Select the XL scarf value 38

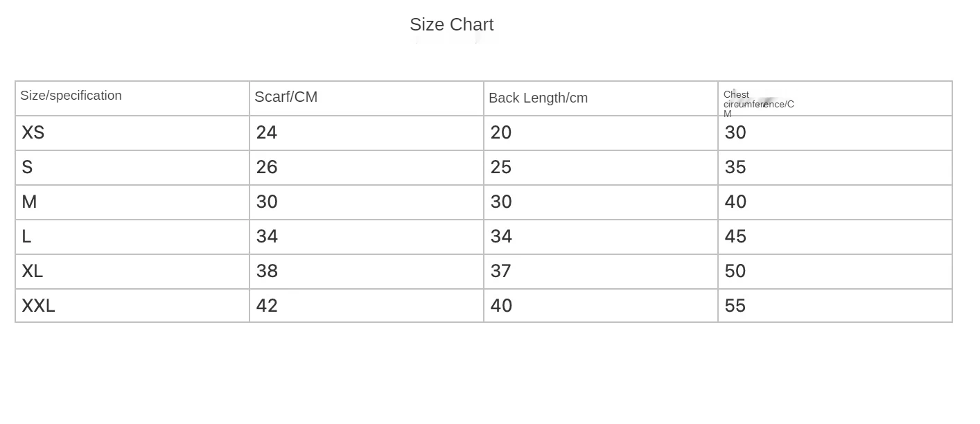267,272
